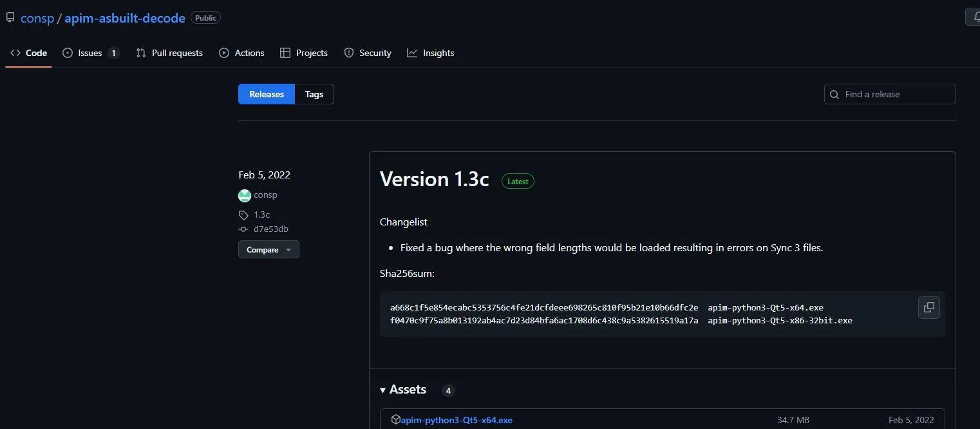
Task: Open the 1.3c tag link
Action: point(261,214)
